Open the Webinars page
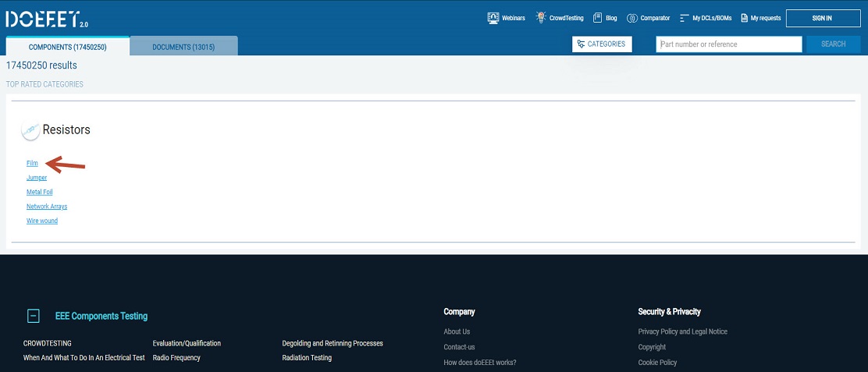This screenshot has width=868, height=372. pyautogui.click(x=513, y=18)
